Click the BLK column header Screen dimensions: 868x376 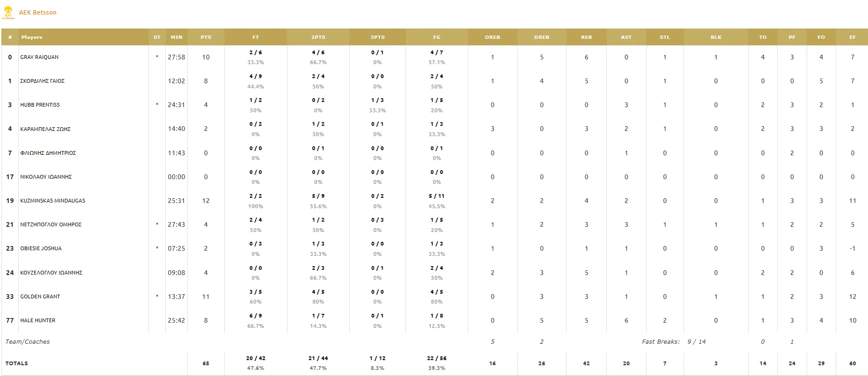click(x=716, y=37)
